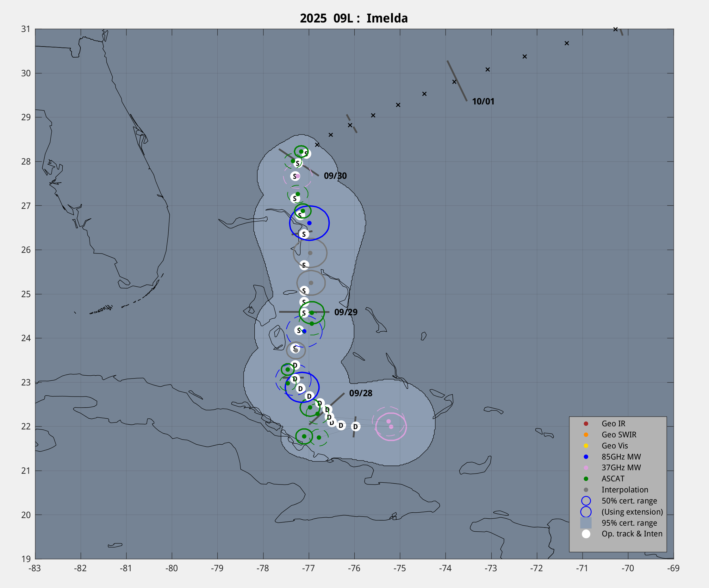The height and width of the screenshot is (588, 709).
Task: Click the 10/01 date label
Action: pyautogui.click(x=483, y=101)
